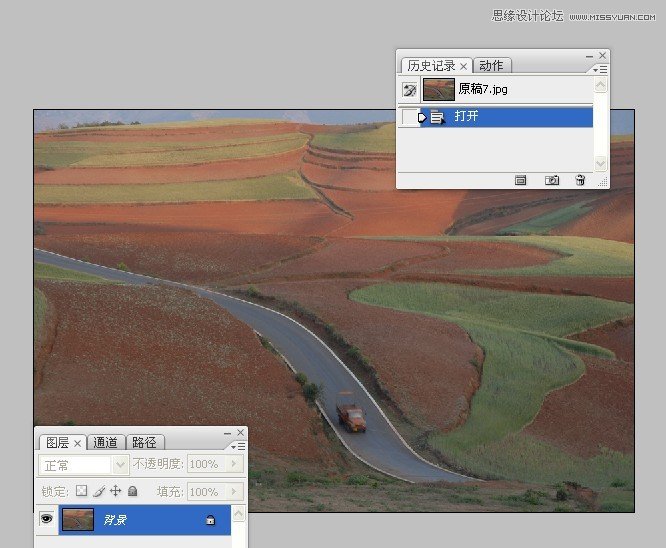Image resolution: width=666 pixels, height=548 pixels.
Task: Hide the 背景 layer with eye icon
Action: (46, 518)
